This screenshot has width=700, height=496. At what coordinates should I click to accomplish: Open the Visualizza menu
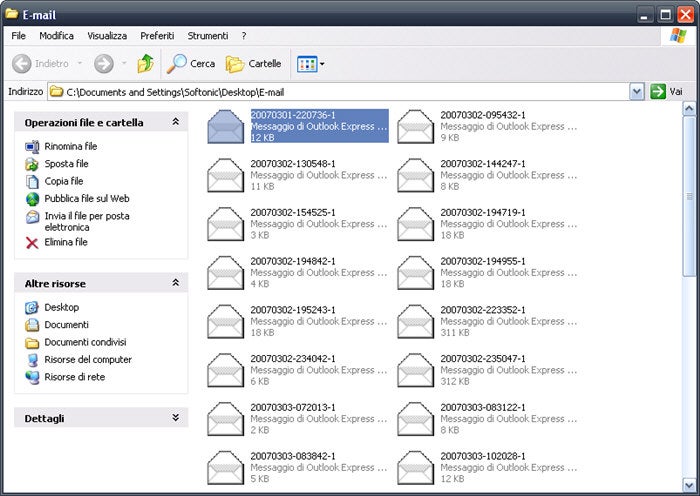pos(107,36)
